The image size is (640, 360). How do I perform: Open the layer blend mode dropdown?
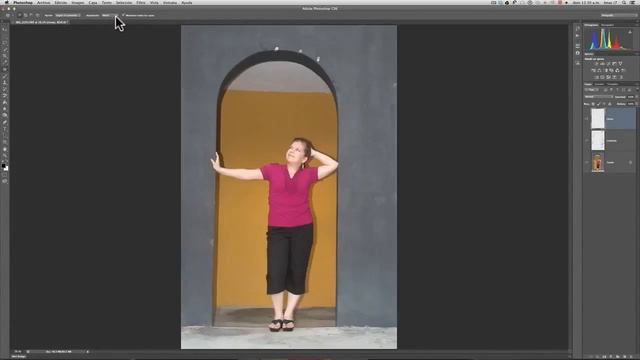coord(598,97)
